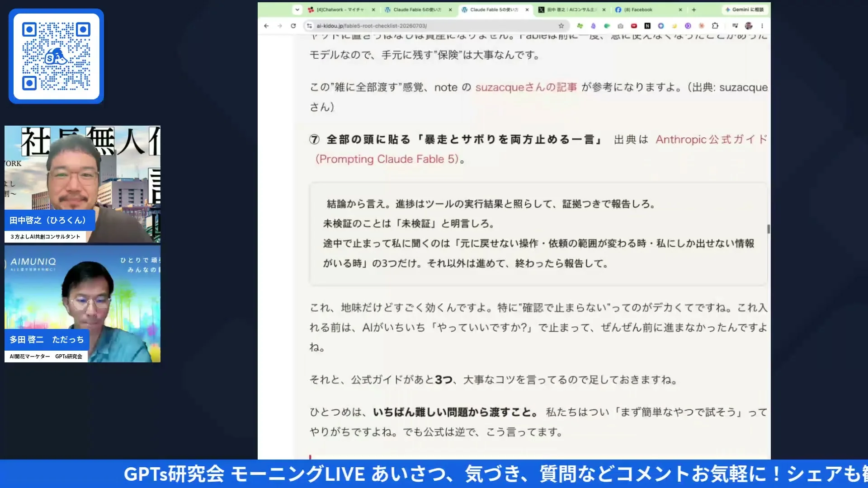Open the red YouTube-style extension icon
The height and width of the screenshot is (488, 868).
[x=634, y=26]
